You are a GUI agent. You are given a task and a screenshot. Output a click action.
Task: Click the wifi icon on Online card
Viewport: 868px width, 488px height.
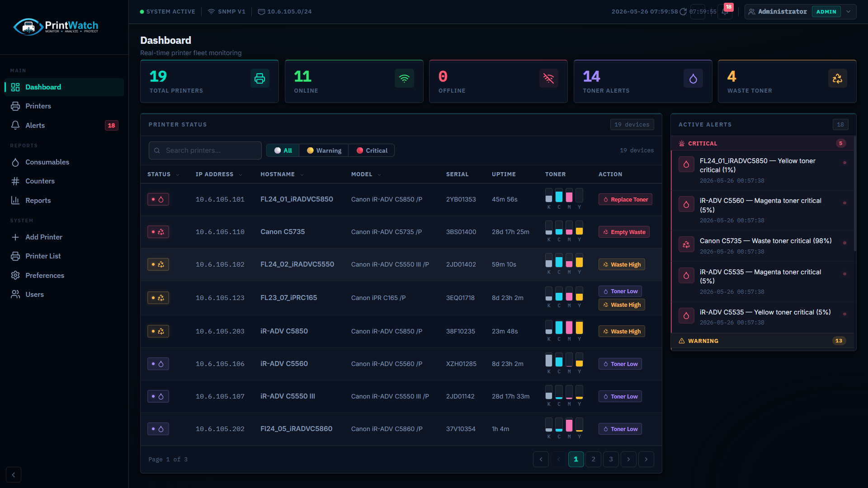(x=404, y=79)
